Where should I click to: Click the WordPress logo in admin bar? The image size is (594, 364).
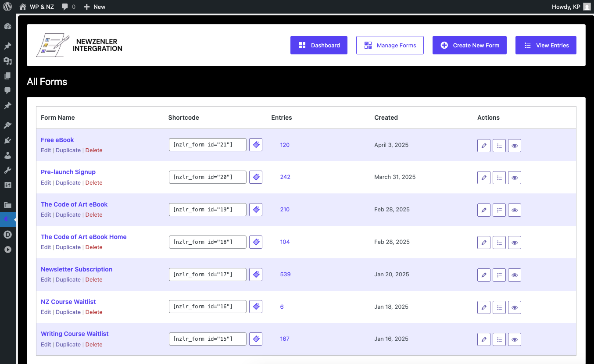click(x=7, y=7)
